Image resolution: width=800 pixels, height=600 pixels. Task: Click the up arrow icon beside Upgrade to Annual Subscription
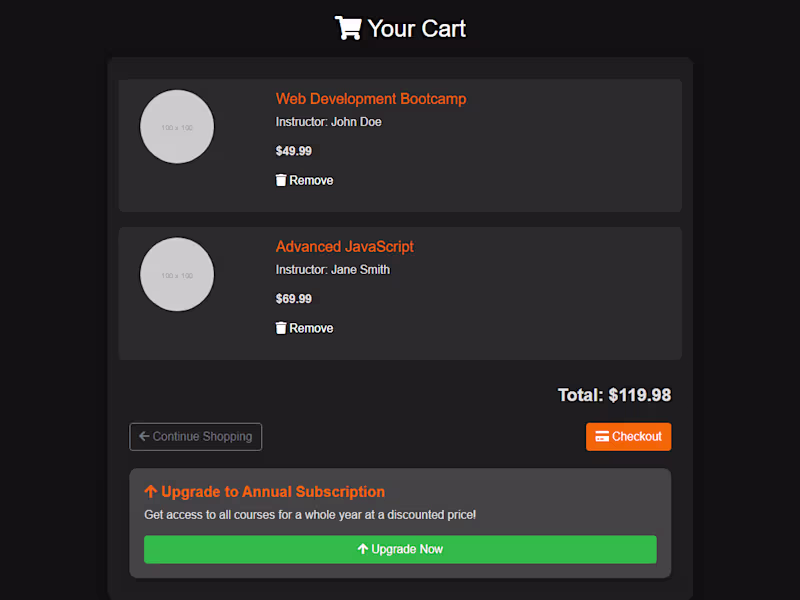click(151, 492)
